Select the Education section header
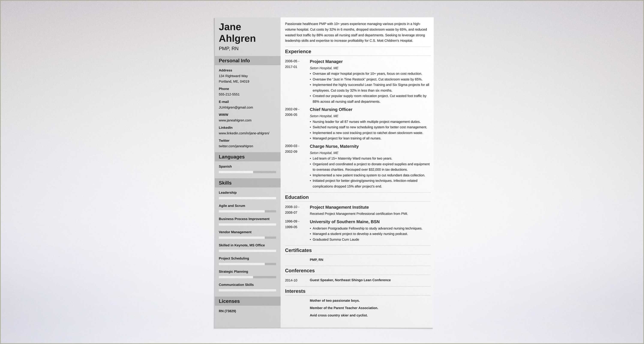Image resolution: width=644 pixels, height=344 pixels. tap(297, 197)
